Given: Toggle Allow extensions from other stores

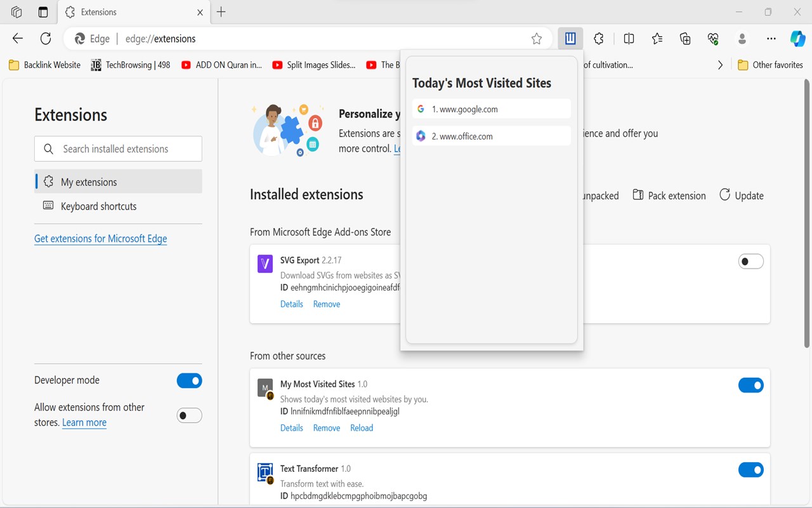Looking at the screenshot, I should click(189, 415).
